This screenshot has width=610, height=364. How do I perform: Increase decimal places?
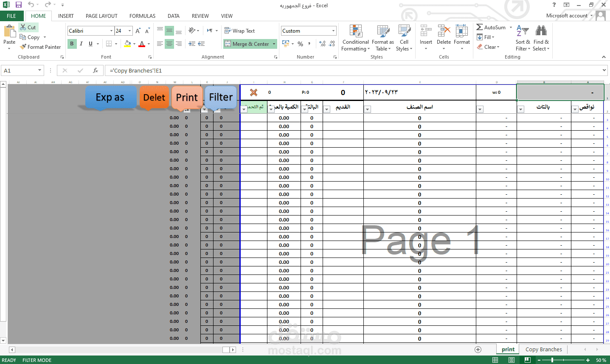[322, 44]
